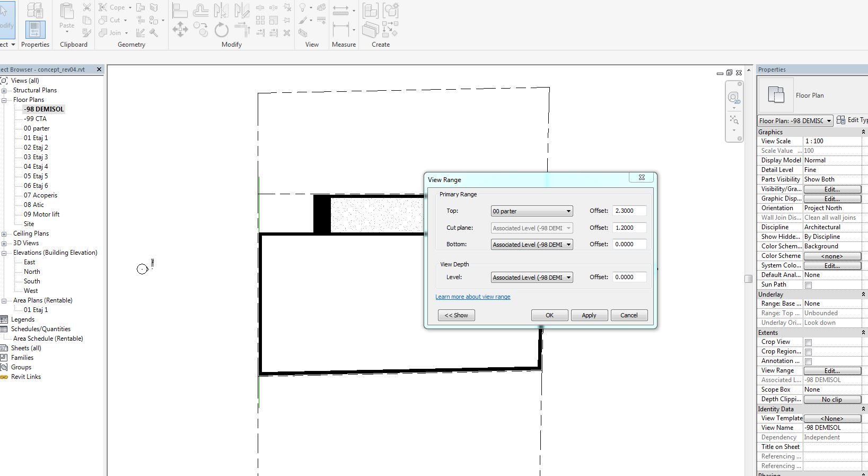The width and height of the screenshot is (868, 476).
Task: Click the << Show button
Action: pyautogui.click(x=457, y=315)
